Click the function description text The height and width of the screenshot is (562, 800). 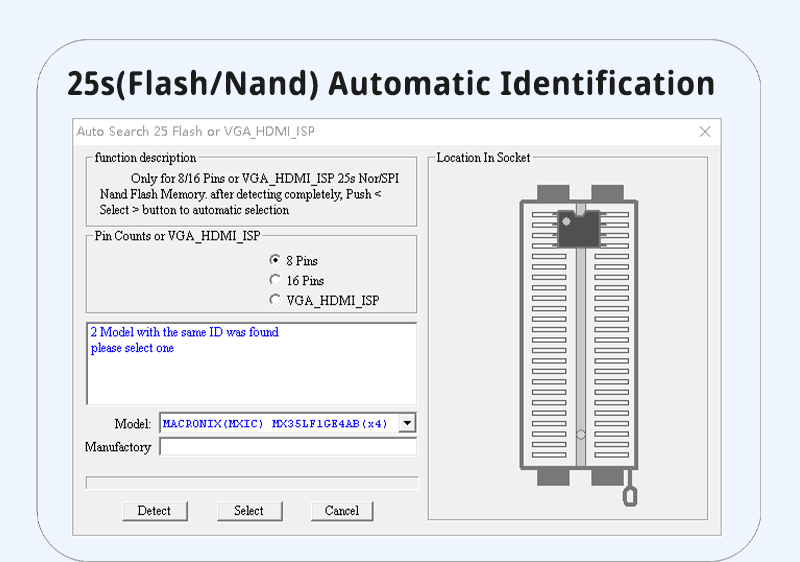(x=240, y=195)
